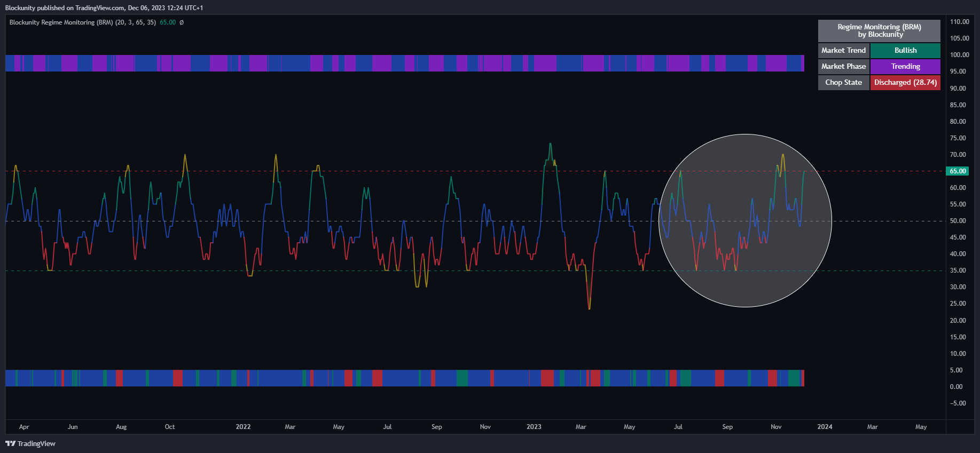Click the Nov label near 2024
980x453 pixels.
coord(776,427)
